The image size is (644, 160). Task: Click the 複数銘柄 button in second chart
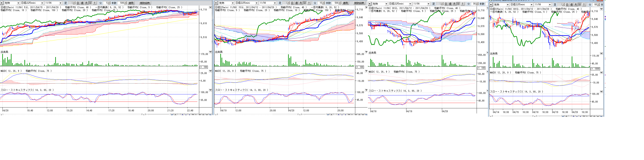359,3
